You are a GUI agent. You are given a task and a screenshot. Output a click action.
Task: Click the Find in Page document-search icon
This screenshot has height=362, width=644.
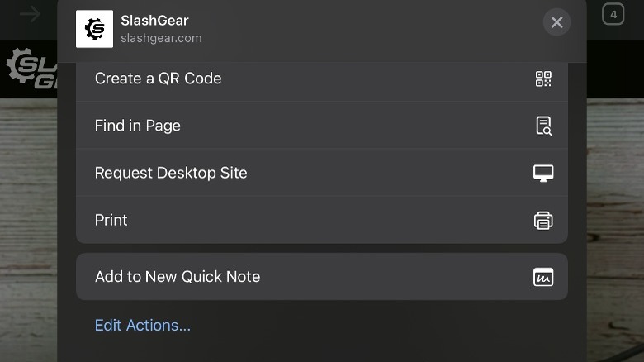542,126
